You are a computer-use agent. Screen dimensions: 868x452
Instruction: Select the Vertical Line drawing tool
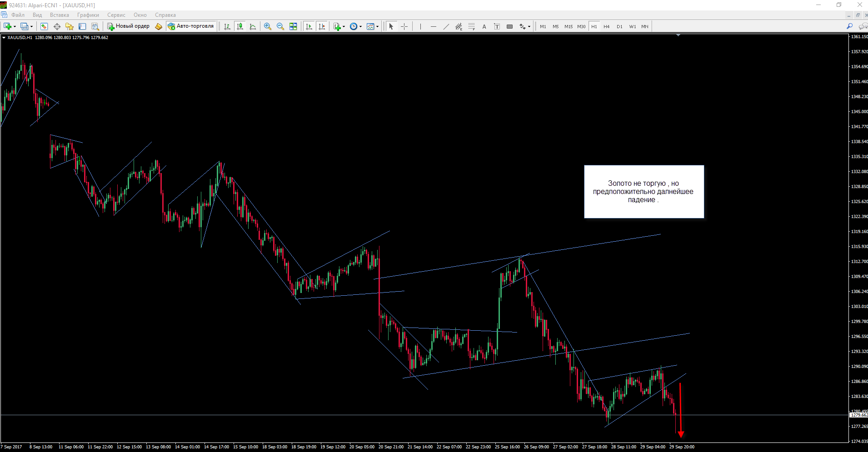420,26
